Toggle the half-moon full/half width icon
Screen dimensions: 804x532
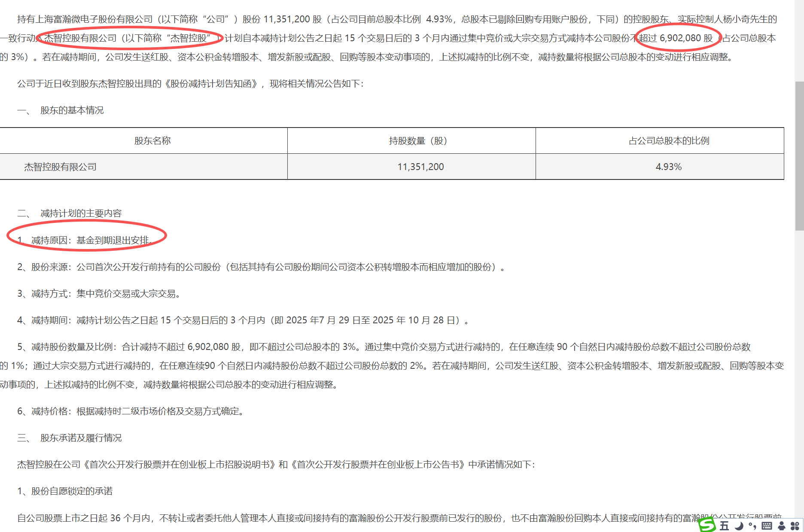coord(739,526)
